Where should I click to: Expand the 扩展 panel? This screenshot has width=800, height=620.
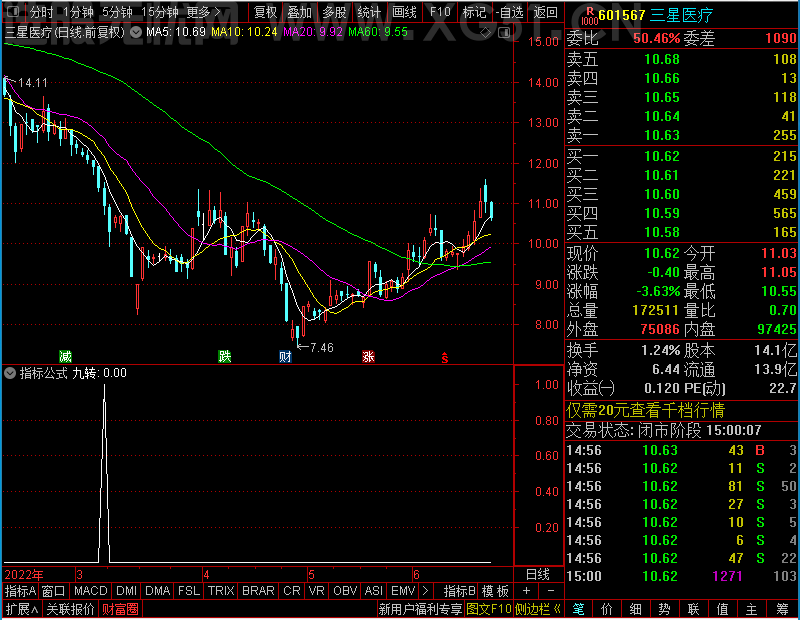[x=22, y=609]
